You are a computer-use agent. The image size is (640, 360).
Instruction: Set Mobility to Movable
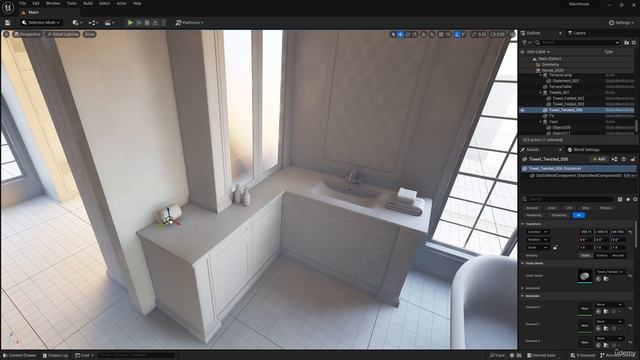(x=618, y=256)
